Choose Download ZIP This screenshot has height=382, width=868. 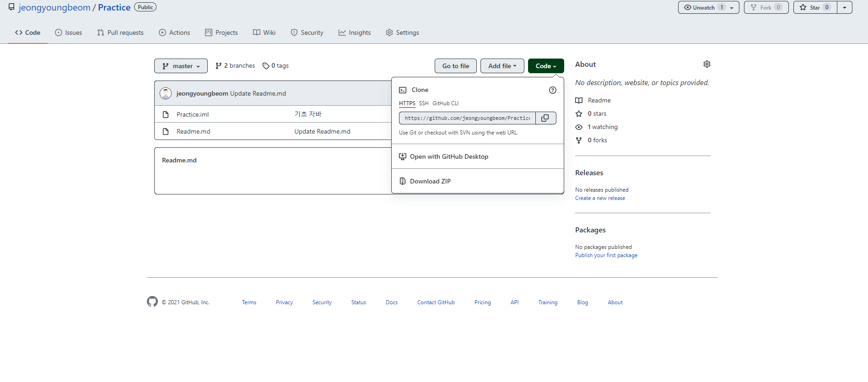[478, 181]
